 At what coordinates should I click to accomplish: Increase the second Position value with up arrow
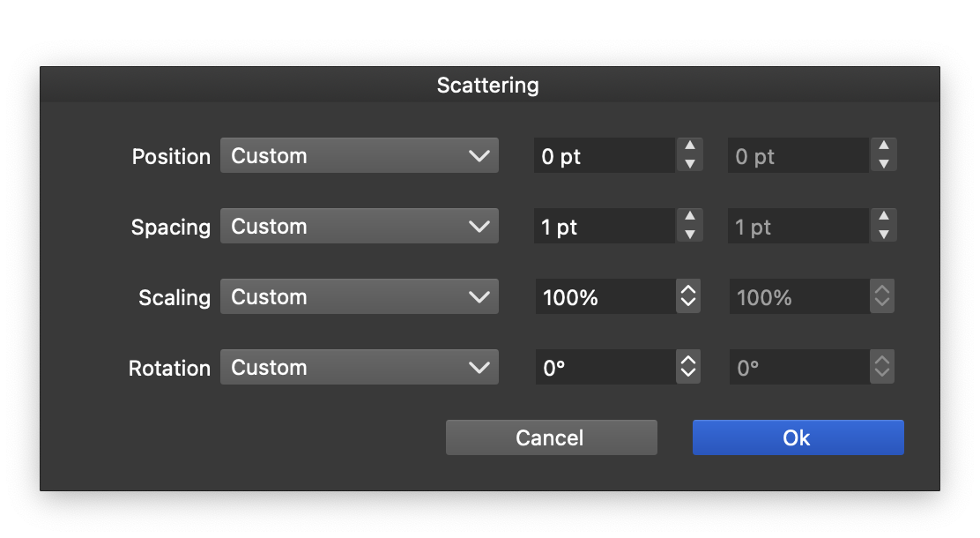coord(883,147)
